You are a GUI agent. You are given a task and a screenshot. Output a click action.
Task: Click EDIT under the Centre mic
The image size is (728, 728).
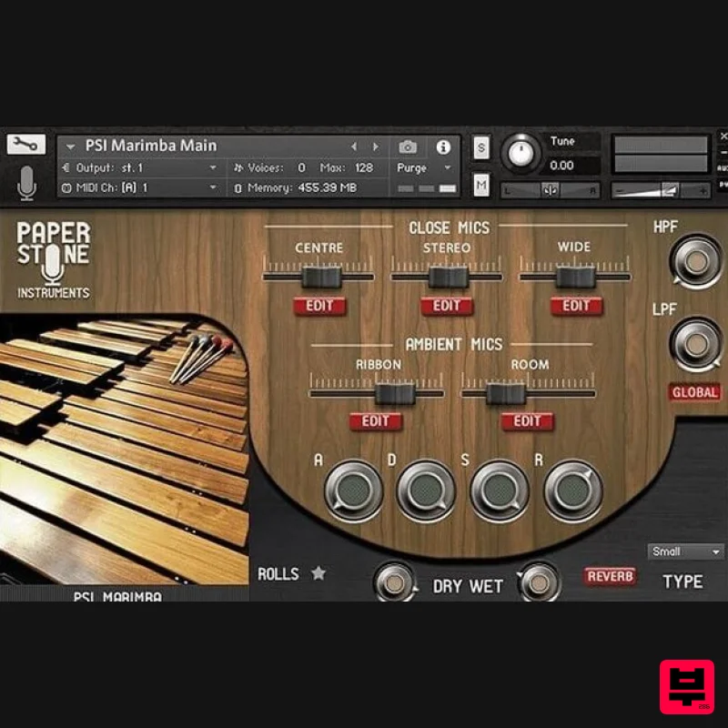pos(319,307)
